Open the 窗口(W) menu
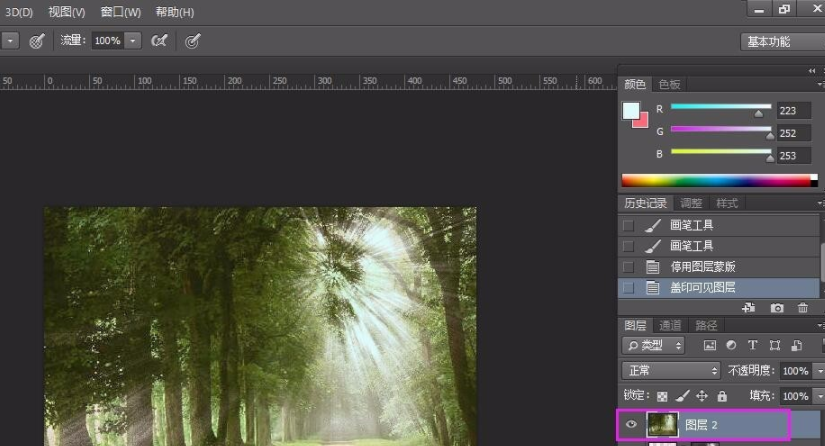 coord(121,12)
